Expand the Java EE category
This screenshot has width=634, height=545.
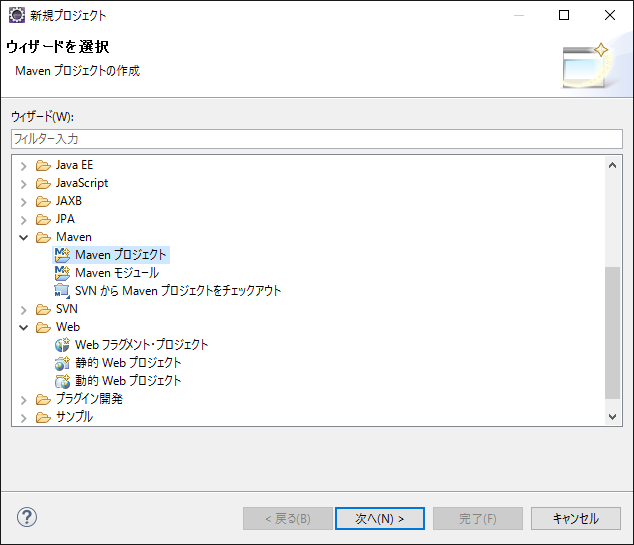click(24, 166)
